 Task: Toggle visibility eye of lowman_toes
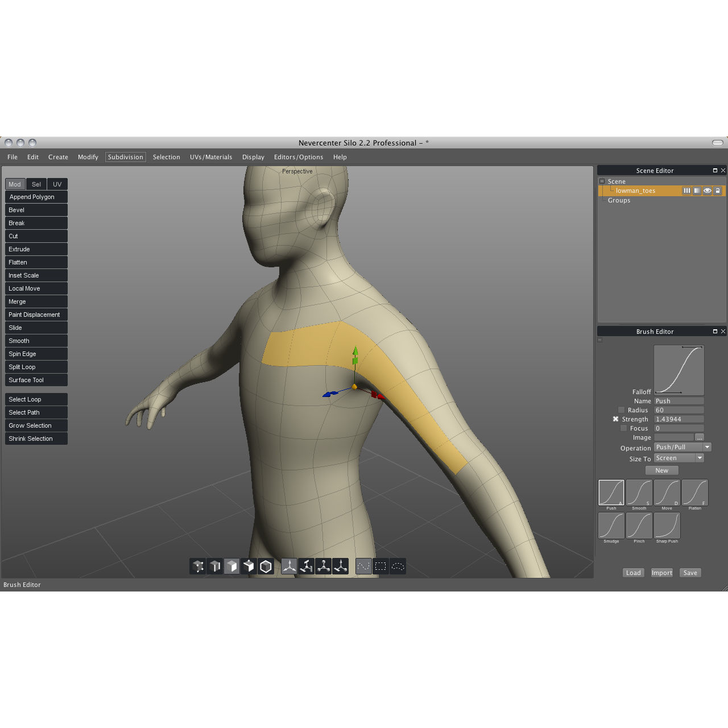(707, 191)
